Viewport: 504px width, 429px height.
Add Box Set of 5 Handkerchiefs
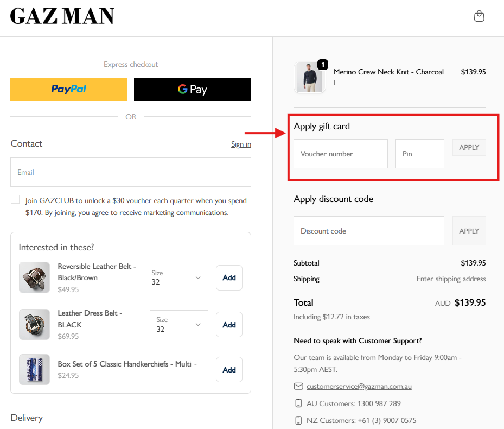(x=229, y=370)
